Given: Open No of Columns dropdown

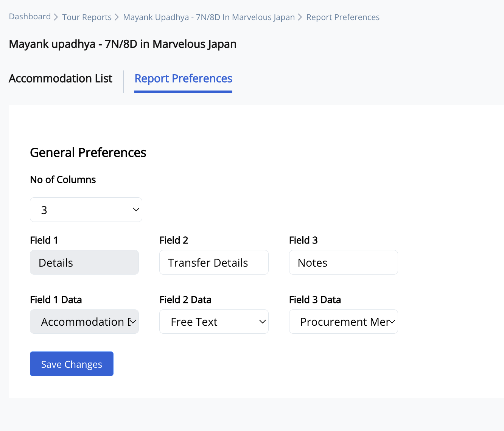Looking at the screenshot, I should click(x=86, y=209).
